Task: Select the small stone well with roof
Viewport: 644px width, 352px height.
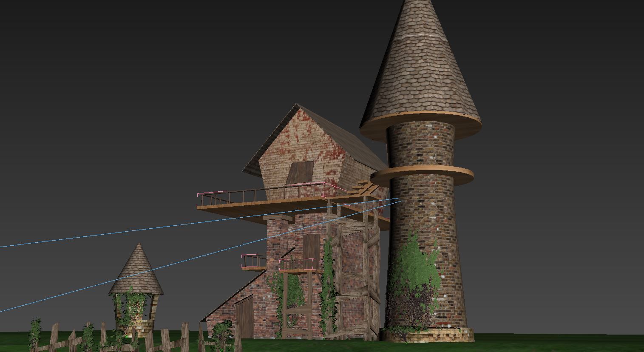Action: (x=136, y=290)
